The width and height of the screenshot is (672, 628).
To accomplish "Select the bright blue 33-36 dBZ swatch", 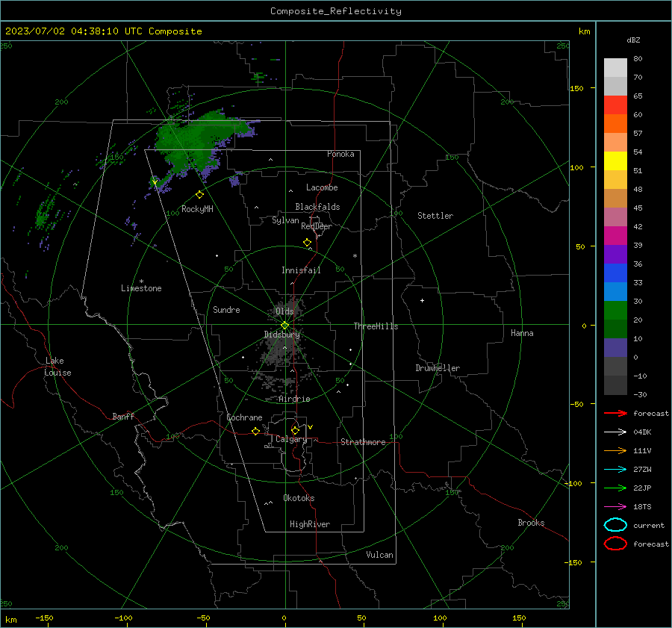I will [615, 273].
